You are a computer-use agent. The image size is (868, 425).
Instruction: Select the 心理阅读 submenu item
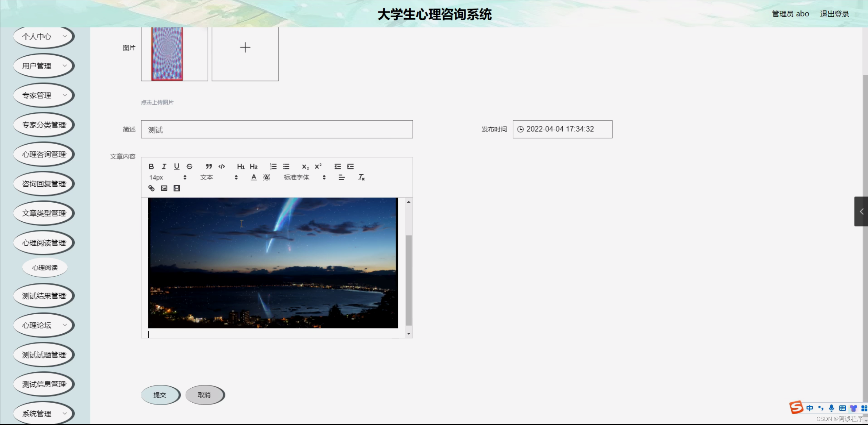[45, 267]
